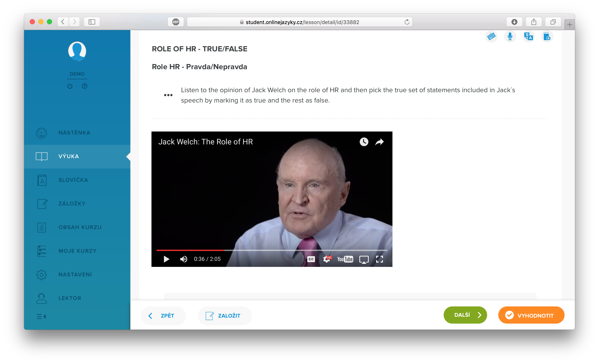This screenshot has height=364, width=599.
Task: Click the video share arrow icon
Action: tap(379, 142)
